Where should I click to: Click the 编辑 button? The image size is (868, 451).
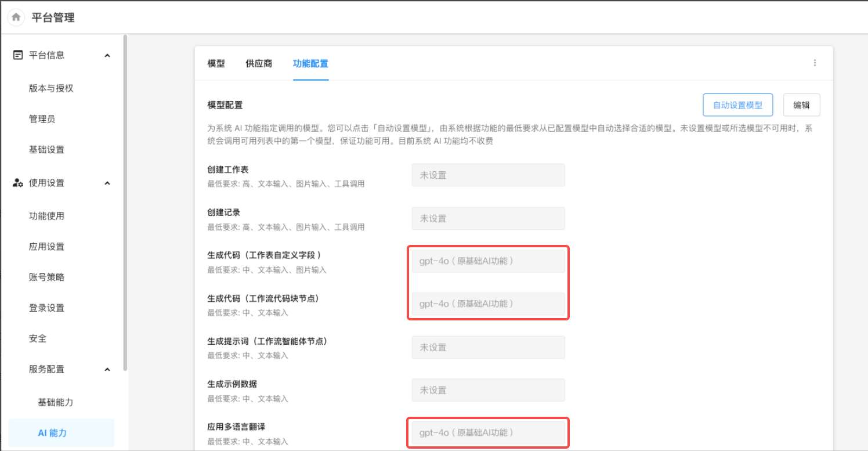coord(801,105)
